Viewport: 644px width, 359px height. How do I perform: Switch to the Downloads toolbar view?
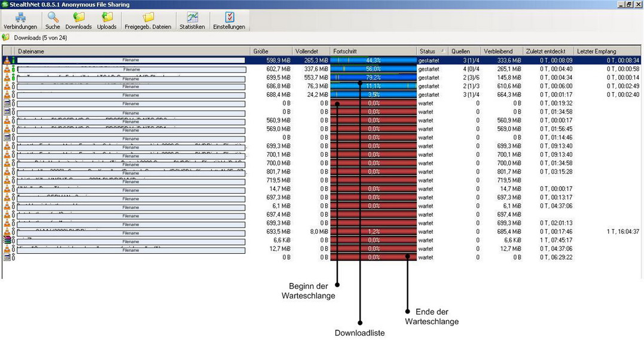click(x=78, y=20)
